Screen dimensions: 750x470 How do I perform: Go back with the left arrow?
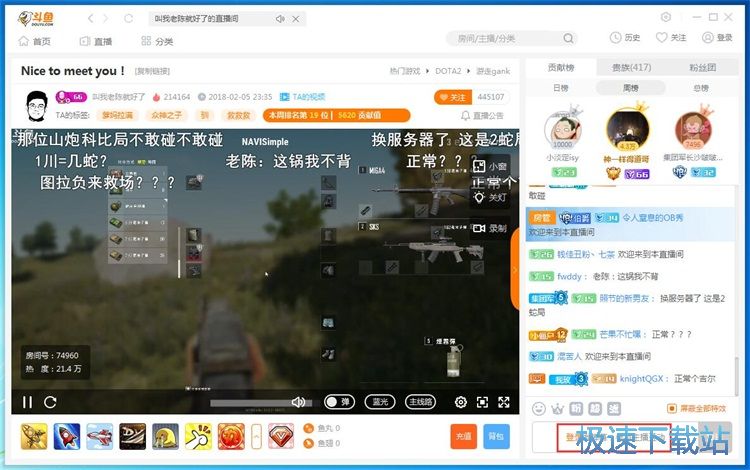90,19
